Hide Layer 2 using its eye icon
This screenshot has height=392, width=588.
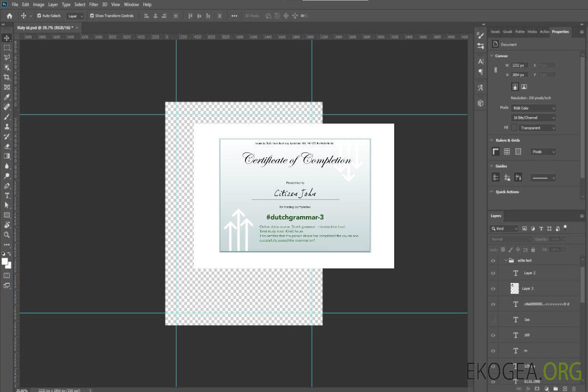[x=493, y=273]
